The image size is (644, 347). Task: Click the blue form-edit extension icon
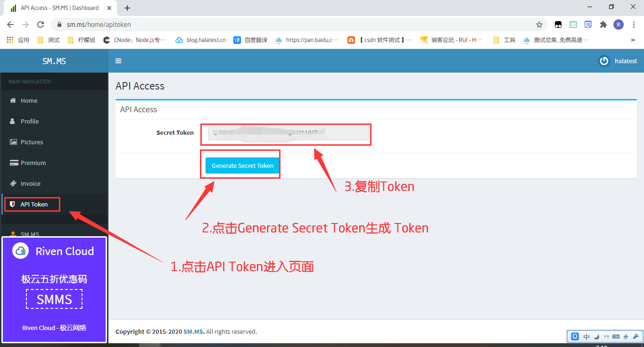[x=588, y=25]
